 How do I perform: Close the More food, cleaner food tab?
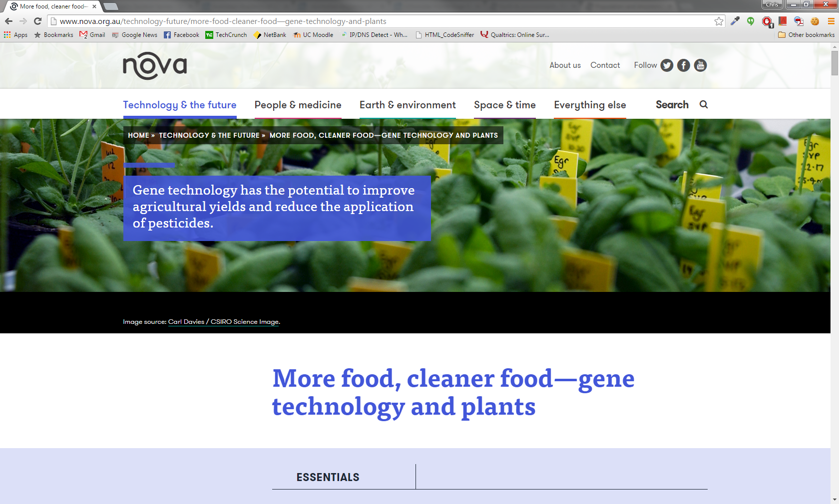(94, 6)
